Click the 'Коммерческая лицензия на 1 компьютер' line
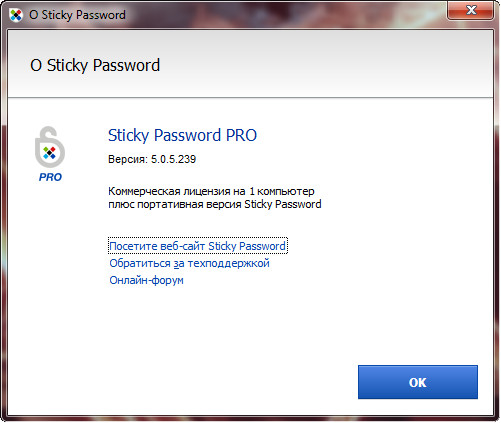 [211, 191]
